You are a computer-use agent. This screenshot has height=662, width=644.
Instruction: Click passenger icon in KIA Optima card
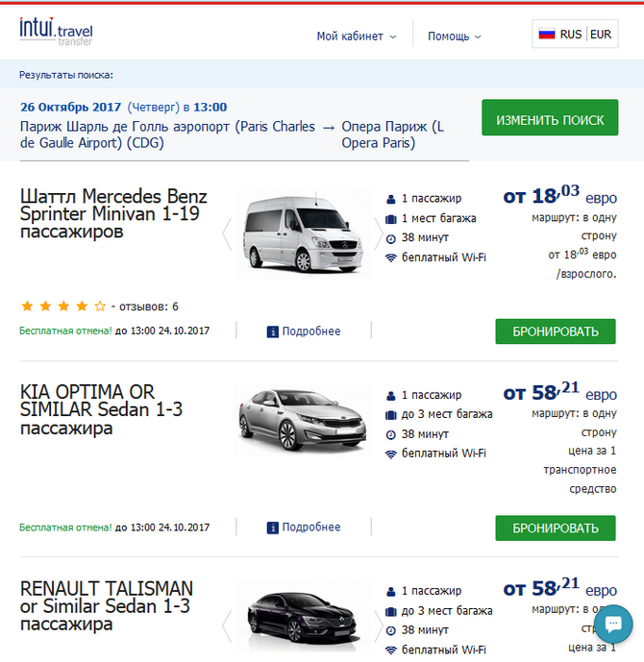pos(391,396)
